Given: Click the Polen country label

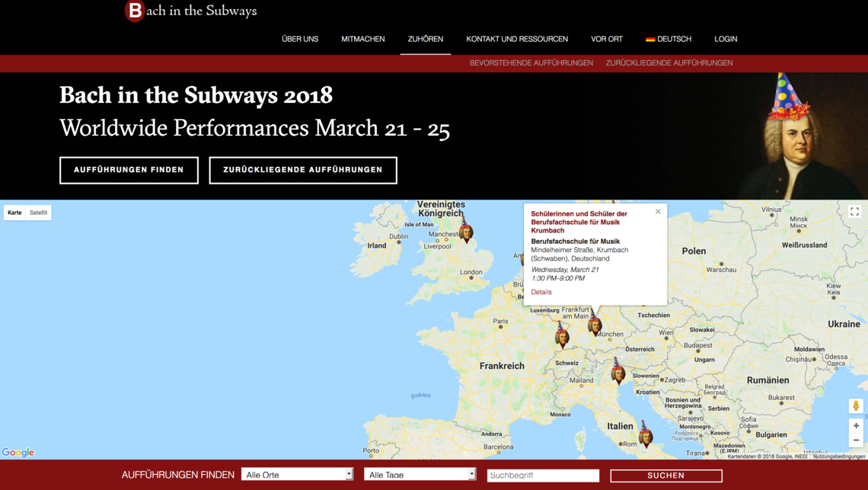Looking at the screenshot, I should coord(694,251).
